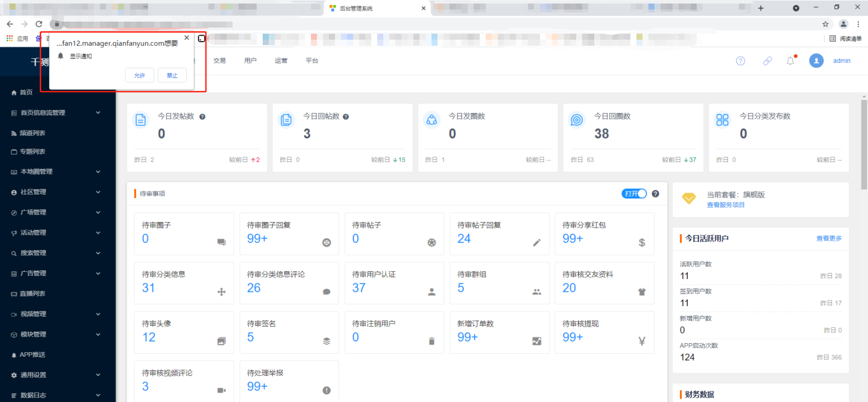Expand 首页信息流管理 sidebar menu

click(58, 113)
